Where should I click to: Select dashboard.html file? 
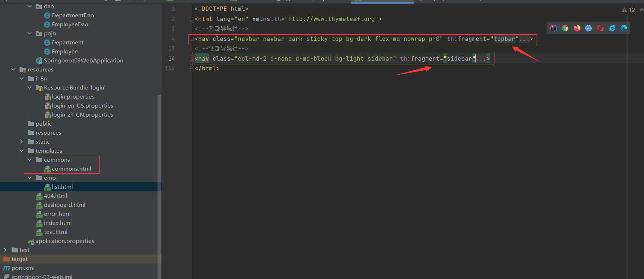click(x=65, y=205)
